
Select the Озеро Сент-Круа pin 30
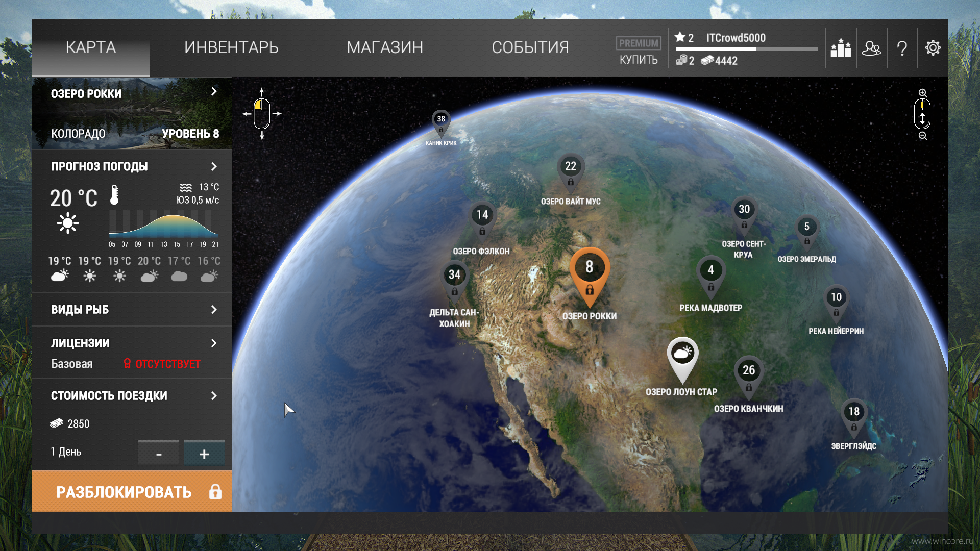point(744,215)
